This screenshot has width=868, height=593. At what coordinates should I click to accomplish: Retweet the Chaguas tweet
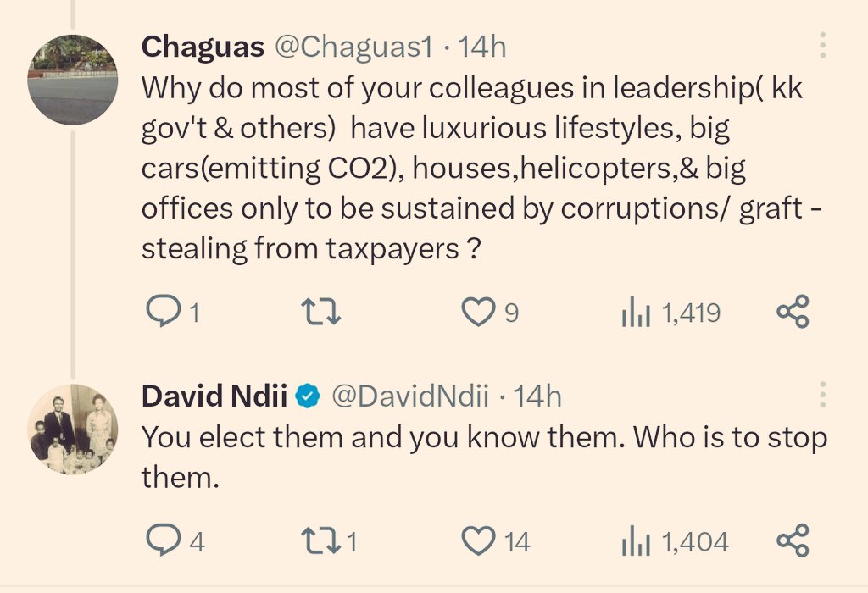[322, 313]
